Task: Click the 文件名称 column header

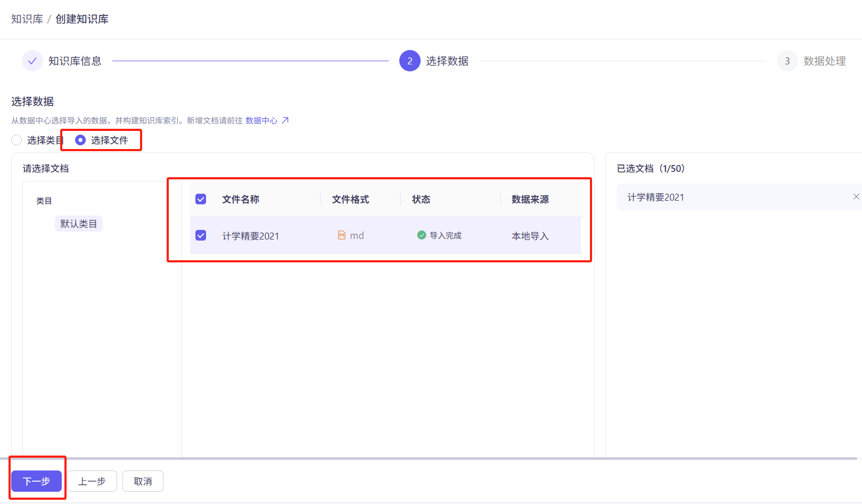Action: [241, 199]
